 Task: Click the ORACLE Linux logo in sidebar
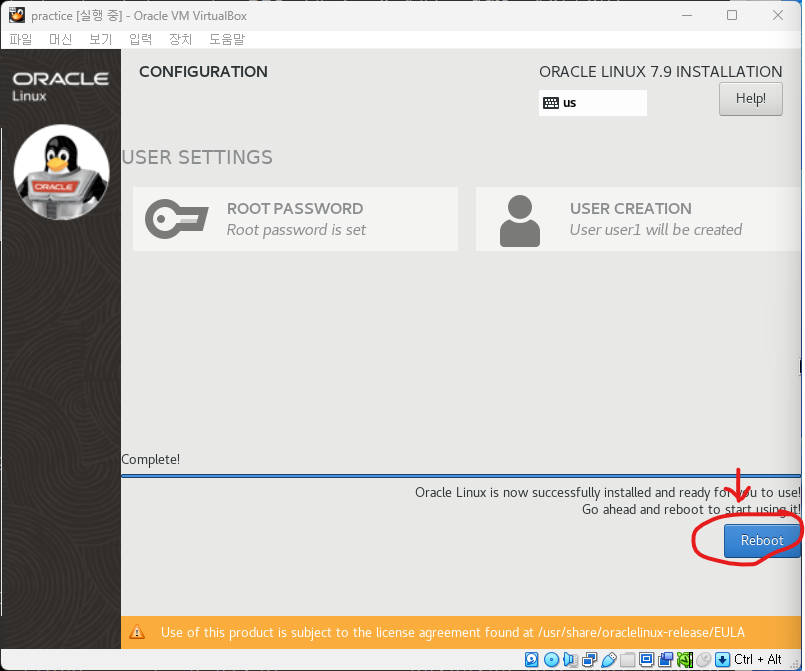coord(60,86)
